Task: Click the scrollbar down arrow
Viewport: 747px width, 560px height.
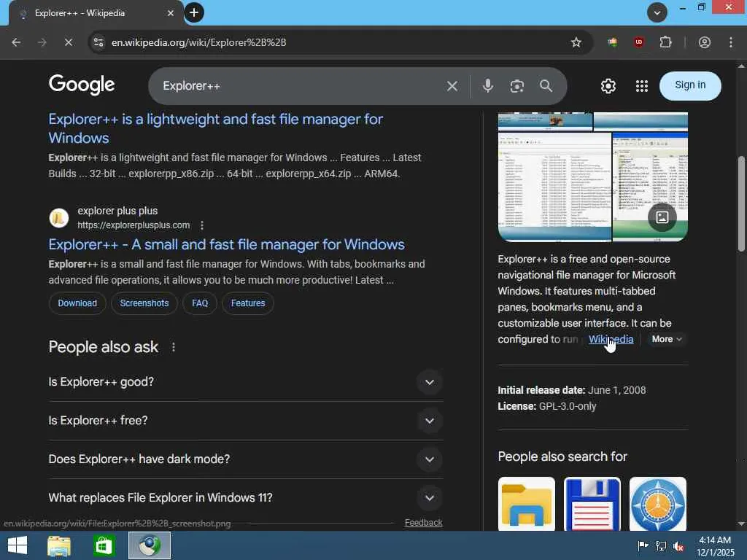Action: 741,524
